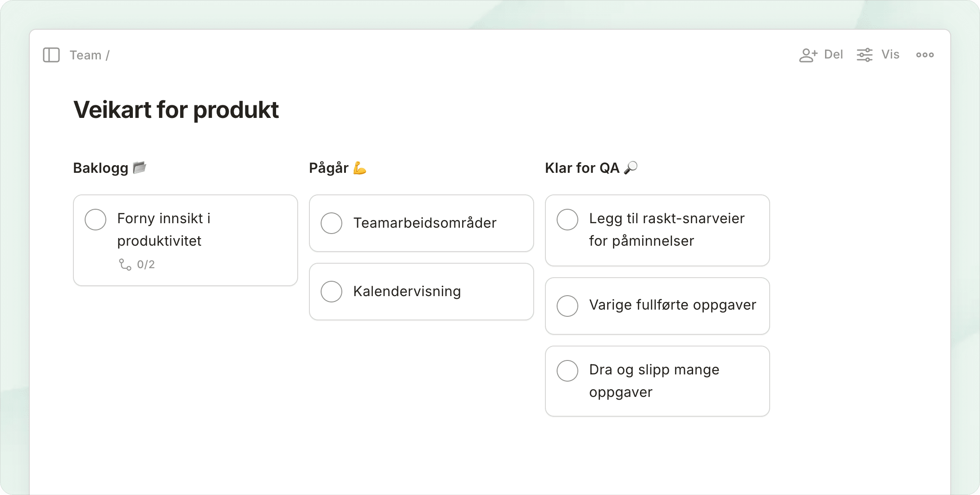Click the flexed arm emoji beside Pågår
This screenshot has width=980, height=495.
coord(359,168)
